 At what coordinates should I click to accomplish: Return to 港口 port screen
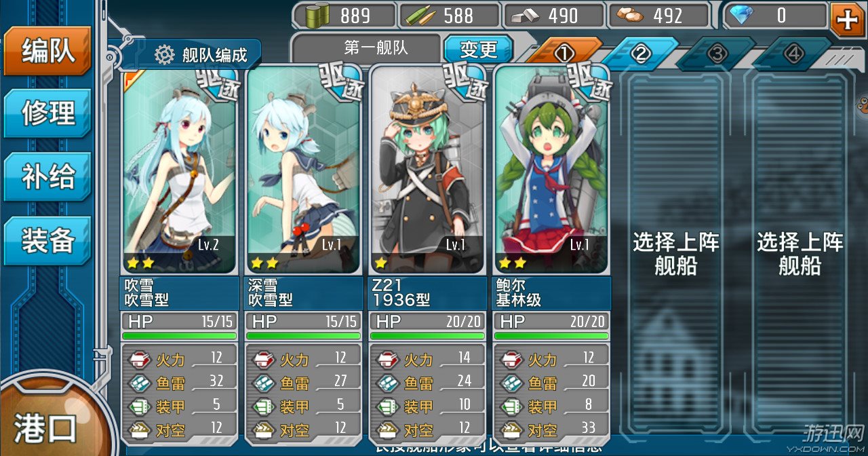[x=46, y=428]
